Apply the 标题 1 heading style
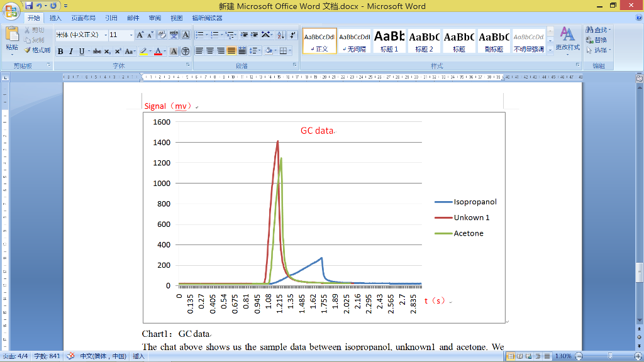 point(389,41)
